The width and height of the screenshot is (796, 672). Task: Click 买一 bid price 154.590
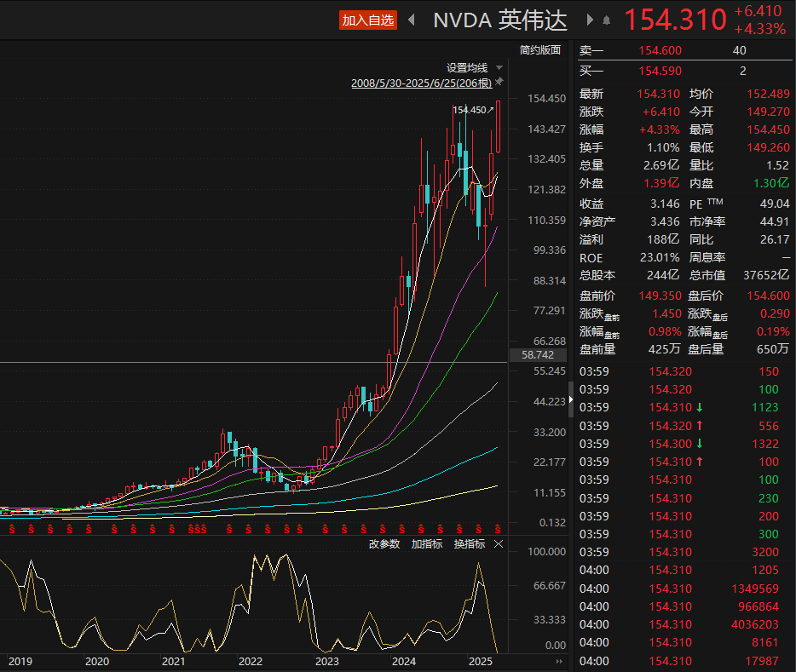[660, 71]
